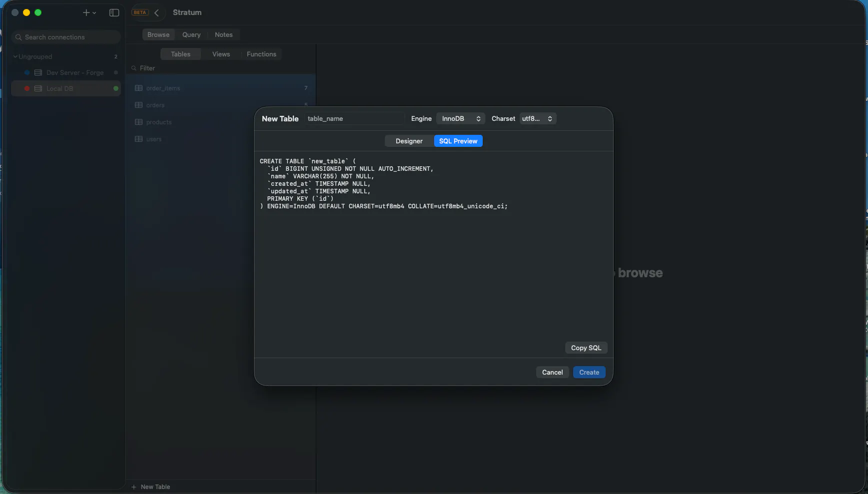Image resolution: width=868 pixels, height=494 pixels.
Task: Toggle the sidebar panel icon
Action: 114,12
